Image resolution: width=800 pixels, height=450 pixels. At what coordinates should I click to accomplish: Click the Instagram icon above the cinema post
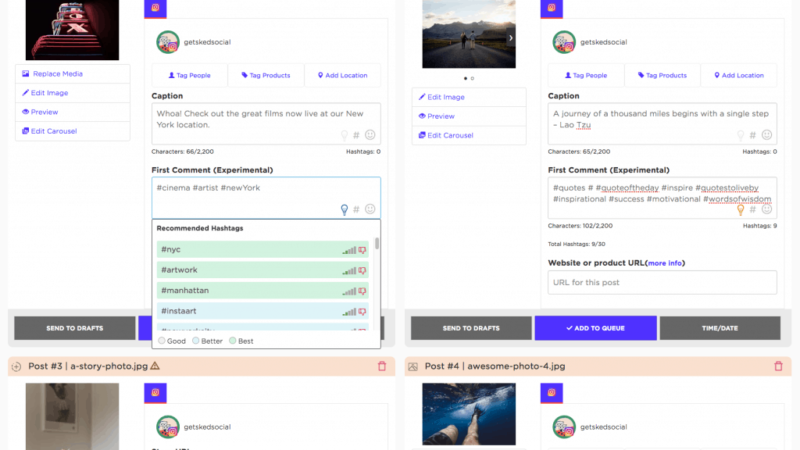click(x=155, y=8)
